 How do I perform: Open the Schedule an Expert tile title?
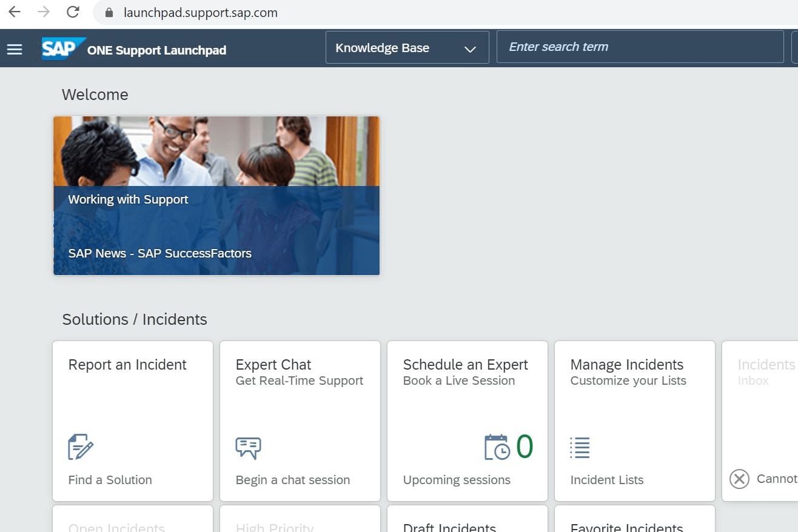click(x=465, y=365)
